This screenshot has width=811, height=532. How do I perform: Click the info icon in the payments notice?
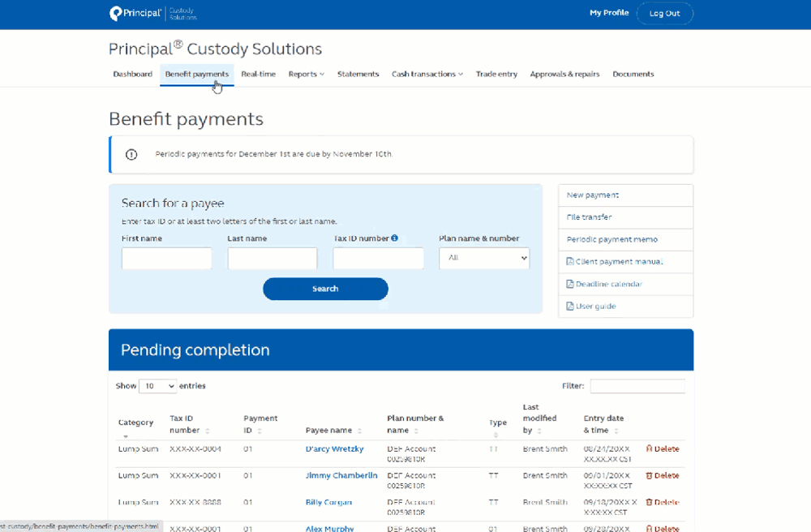point(131,153)
